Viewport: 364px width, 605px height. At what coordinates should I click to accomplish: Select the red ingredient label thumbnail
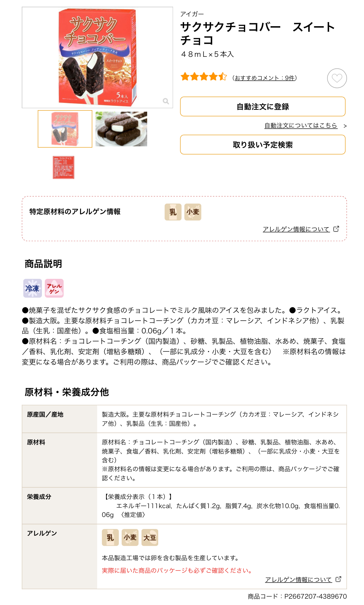point(63,167)
